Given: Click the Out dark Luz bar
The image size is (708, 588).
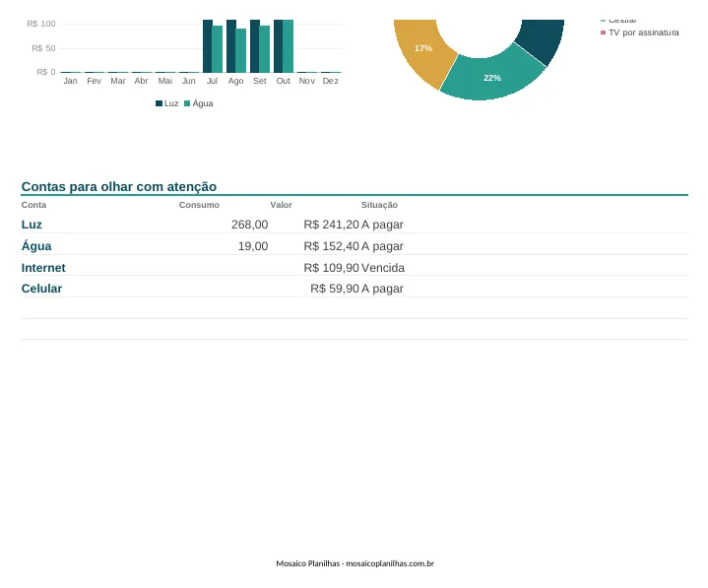Looking at the screenshot, I should click(x=278, y=45).
